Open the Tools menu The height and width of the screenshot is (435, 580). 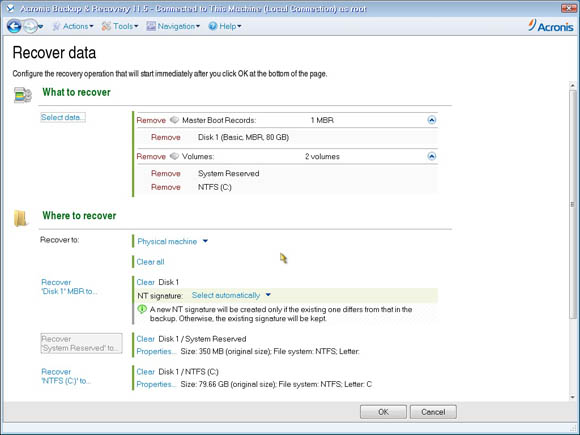click(x=120, y=26)
